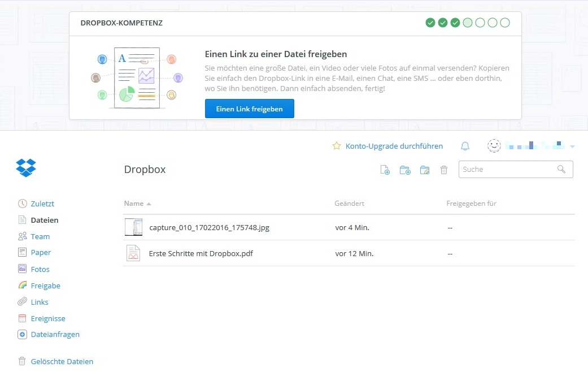
Task: Click the fourth progress circle in Dropbox-Kompetenz
Action: tap(468, 23)
